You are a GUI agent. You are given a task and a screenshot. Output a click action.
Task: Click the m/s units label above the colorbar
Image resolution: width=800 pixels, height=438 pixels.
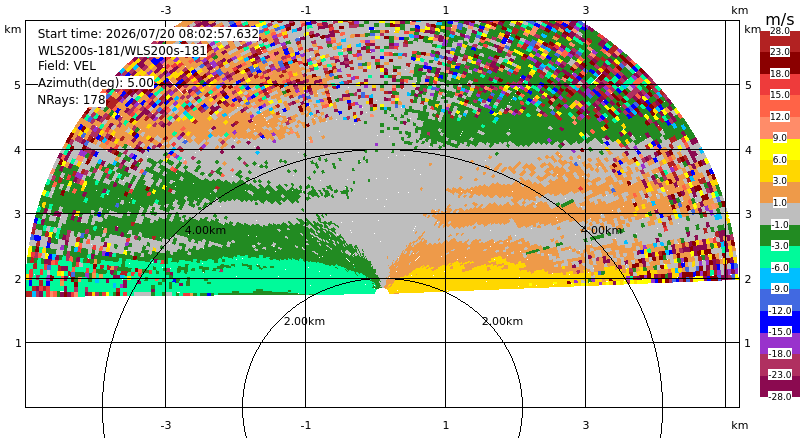click(x=780, y=19)
